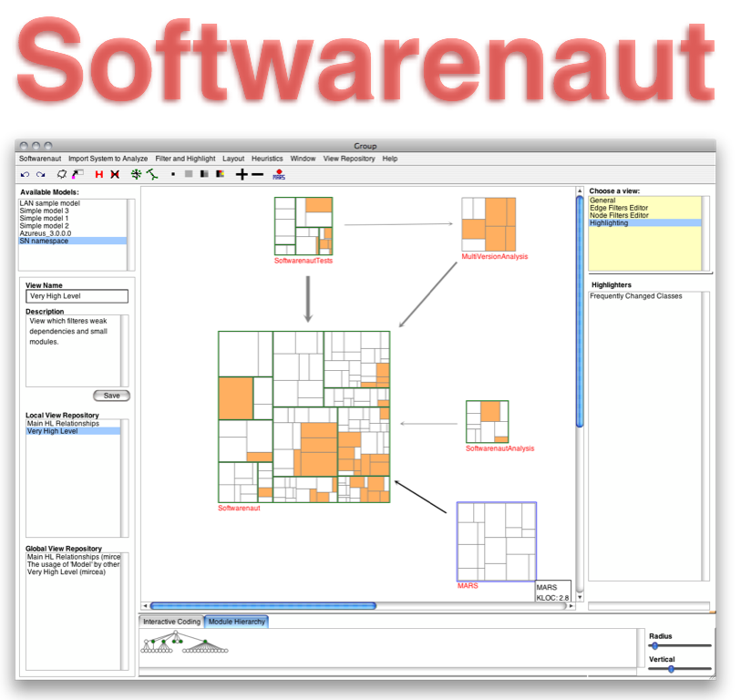
Task: Click the canvas scroll left arrow
Action: click(145, 605)
